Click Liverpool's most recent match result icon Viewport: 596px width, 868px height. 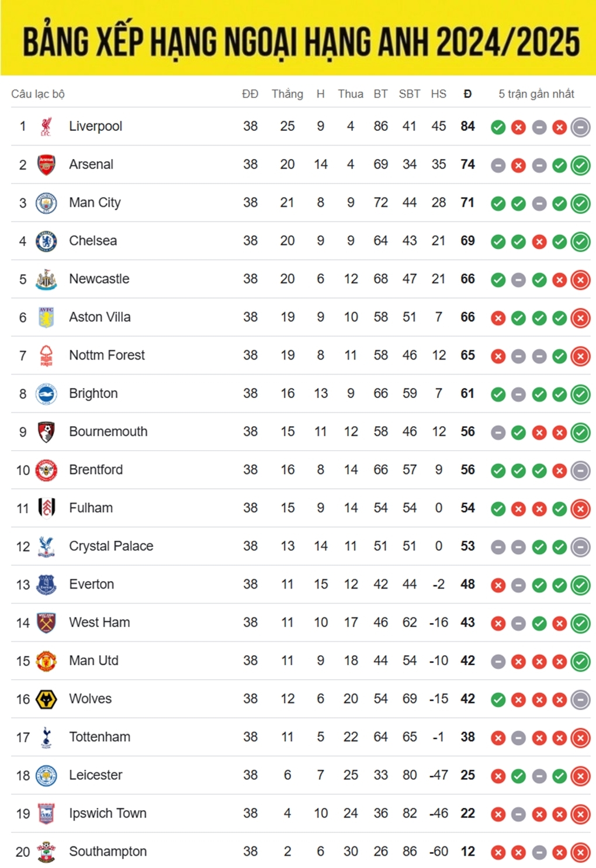[580, 127]
